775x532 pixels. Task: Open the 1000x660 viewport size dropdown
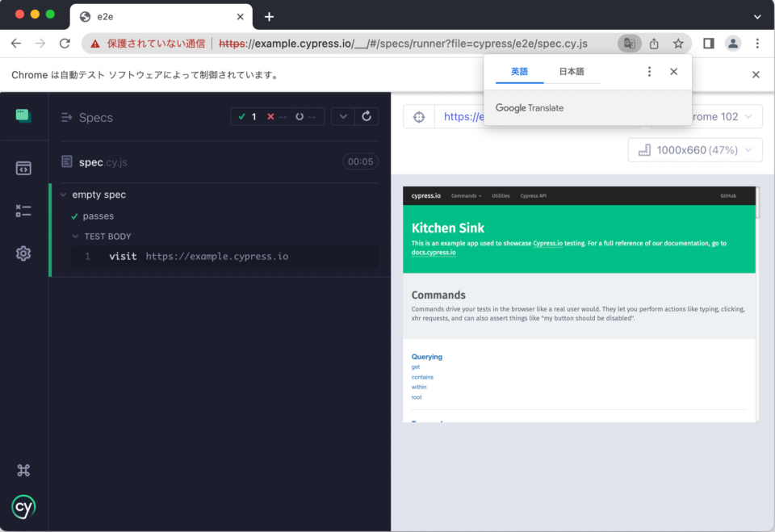(x=694, y=149)
